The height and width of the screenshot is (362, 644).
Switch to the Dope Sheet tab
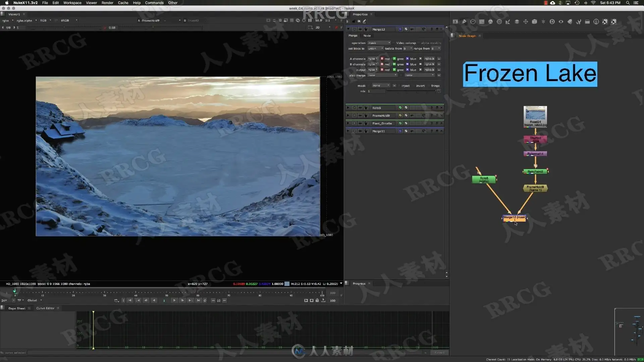point(17,308)
